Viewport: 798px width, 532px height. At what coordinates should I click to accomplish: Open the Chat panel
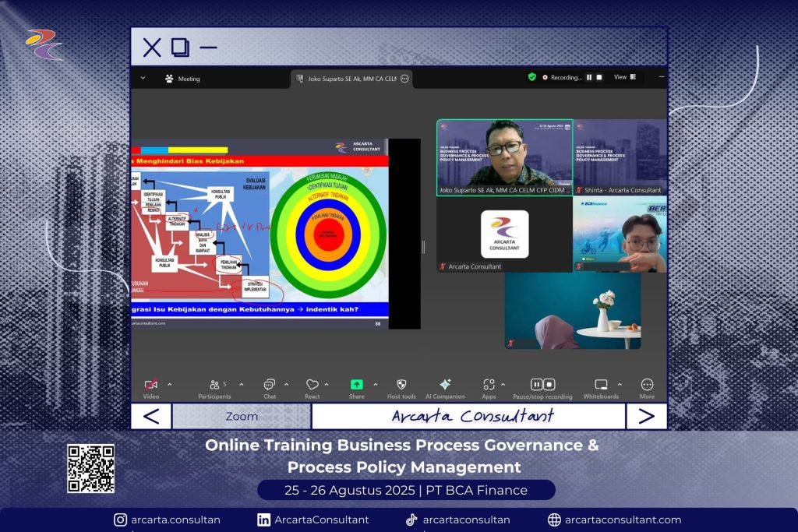(x=270, y=385)
